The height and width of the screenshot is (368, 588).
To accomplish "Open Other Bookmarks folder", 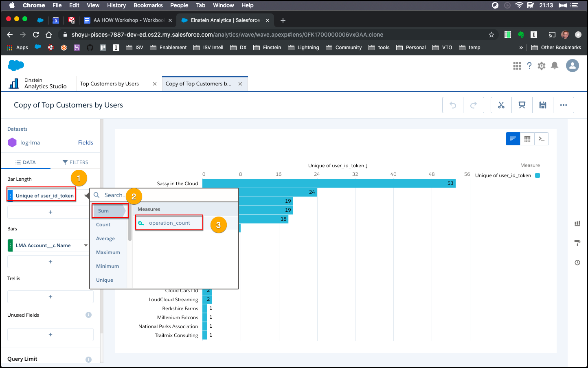I will [x=556, y=48].
